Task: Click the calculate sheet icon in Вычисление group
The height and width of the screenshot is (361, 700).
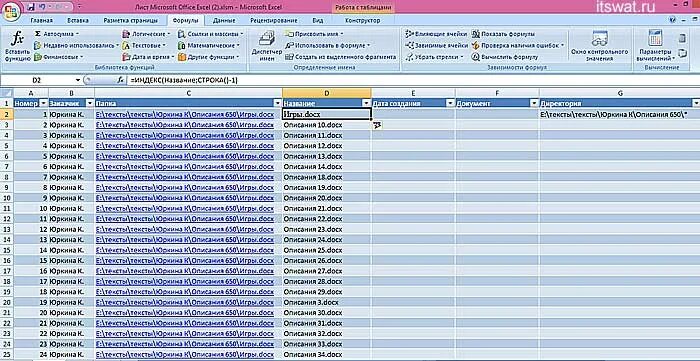Action: (682, 54)
